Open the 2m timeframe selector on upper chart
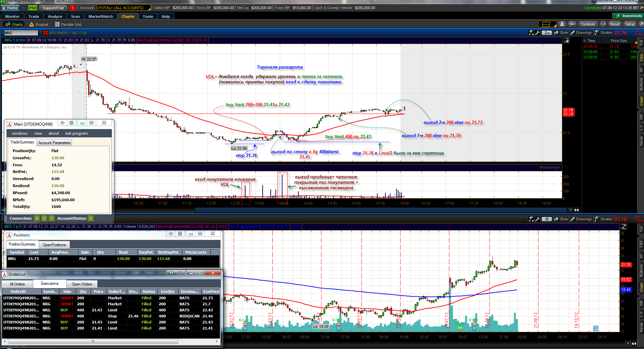The width and height of the screenshot is (644, 349). 547,33
